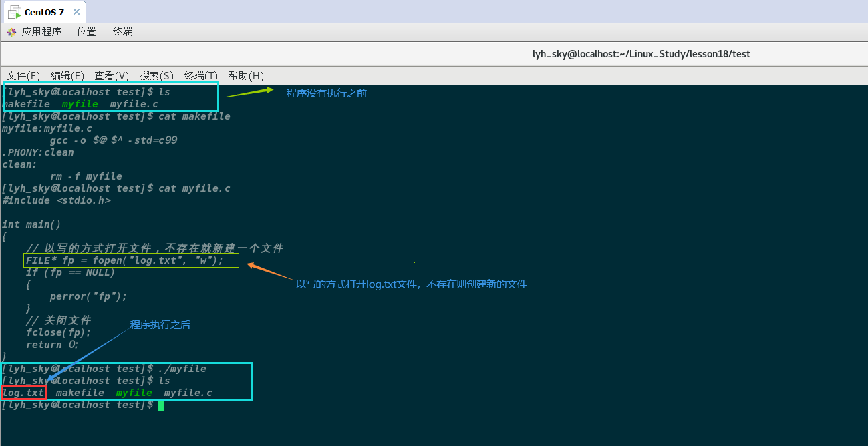
Task: Click the 'return 0;' line
Action: coord(53,345)
